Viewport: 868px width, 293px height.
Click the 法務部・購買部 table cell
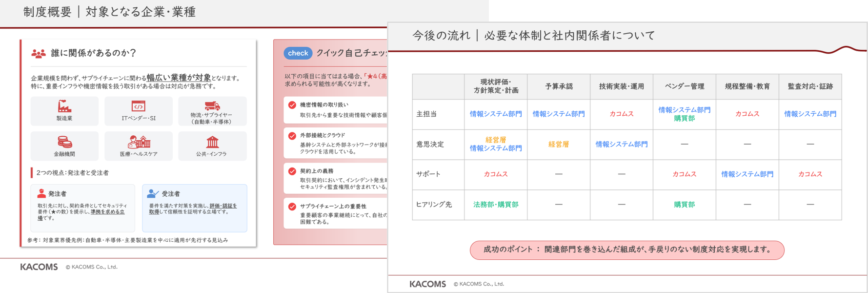click(496, 205)
